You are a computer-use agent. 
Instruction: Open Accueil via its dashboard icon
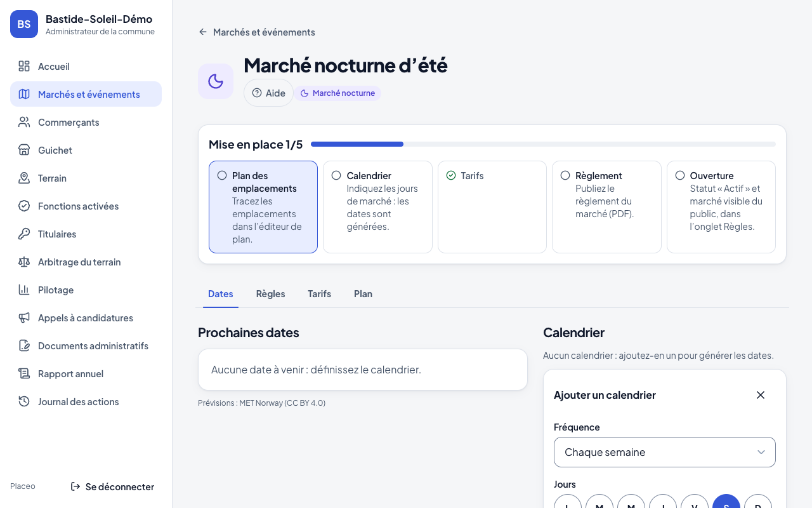(x=24, y=66)
